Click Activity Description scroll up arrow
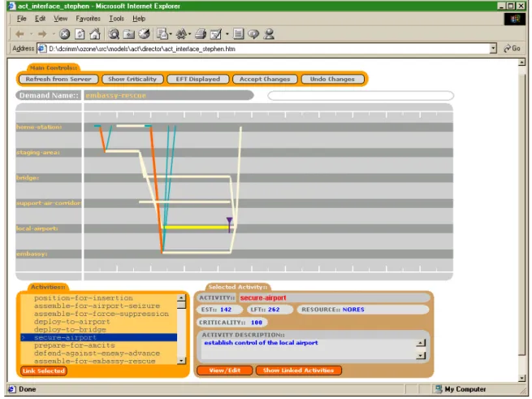This screenshot has height=399, width=532. pyautogui.click(x=421, y=343)
